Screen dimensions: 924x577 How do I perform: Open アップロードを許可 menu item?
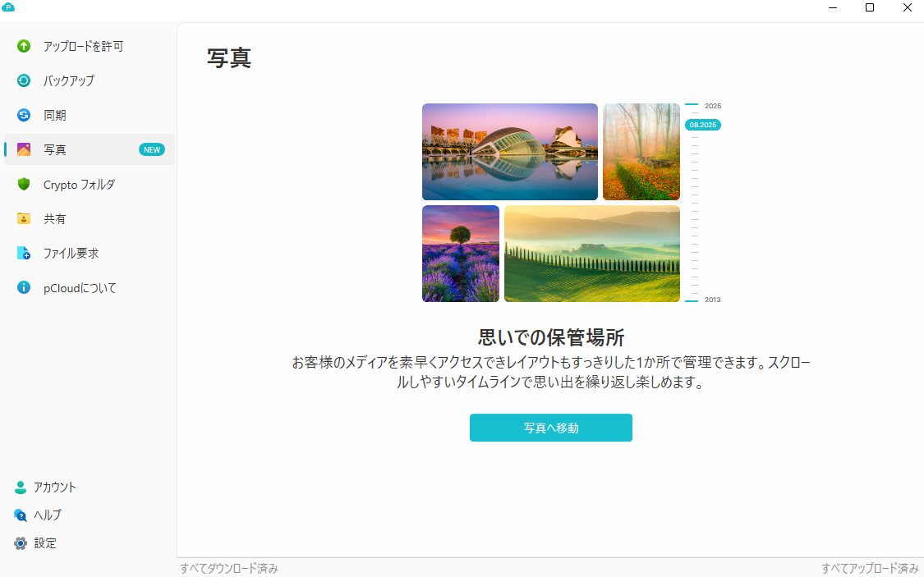pyautogui.click(x=90, y=46)
